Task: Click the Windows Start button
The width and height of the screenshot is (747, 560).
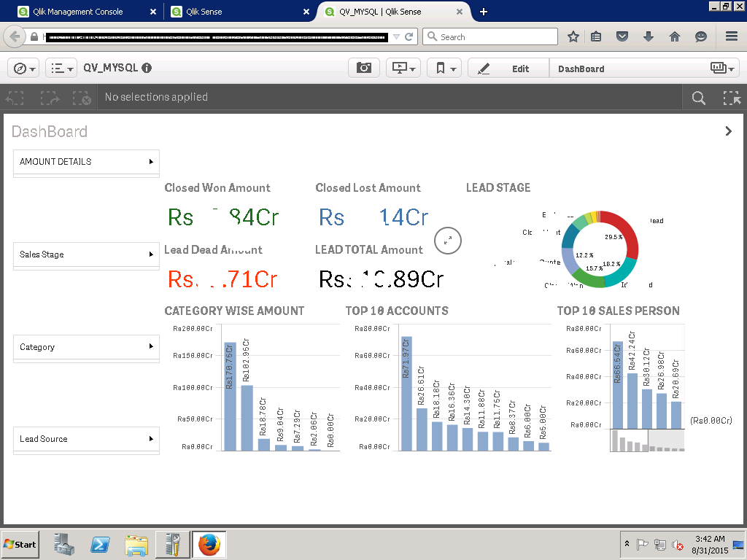Action: pos(20,544)
